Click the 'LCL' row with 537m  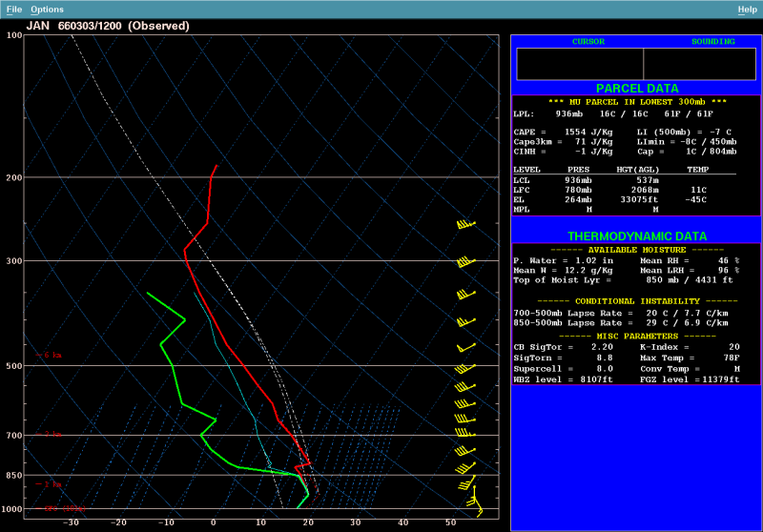point(587,180)
